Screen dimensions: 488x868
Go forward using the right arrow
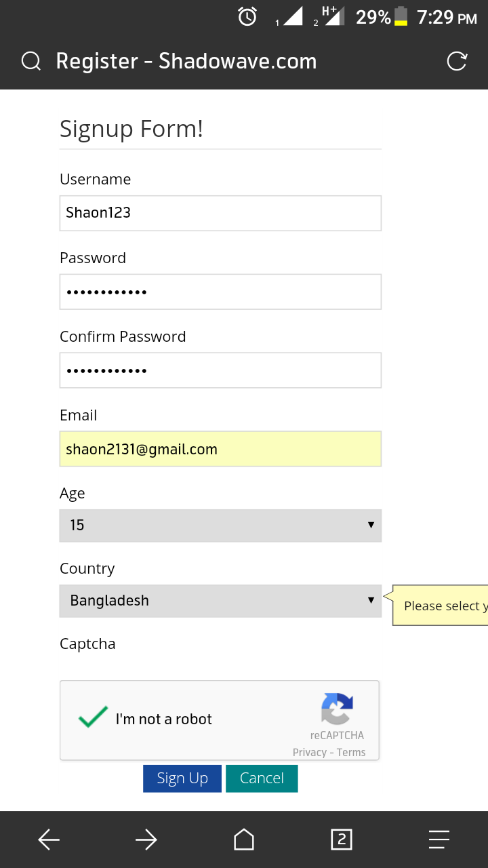(x=146, y=840)
